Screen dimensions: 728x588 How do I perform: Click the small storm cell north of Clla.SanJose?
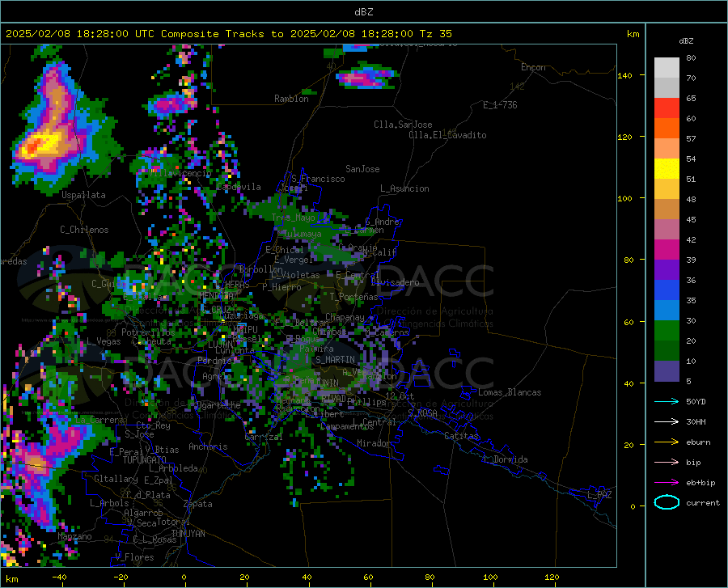366,77
